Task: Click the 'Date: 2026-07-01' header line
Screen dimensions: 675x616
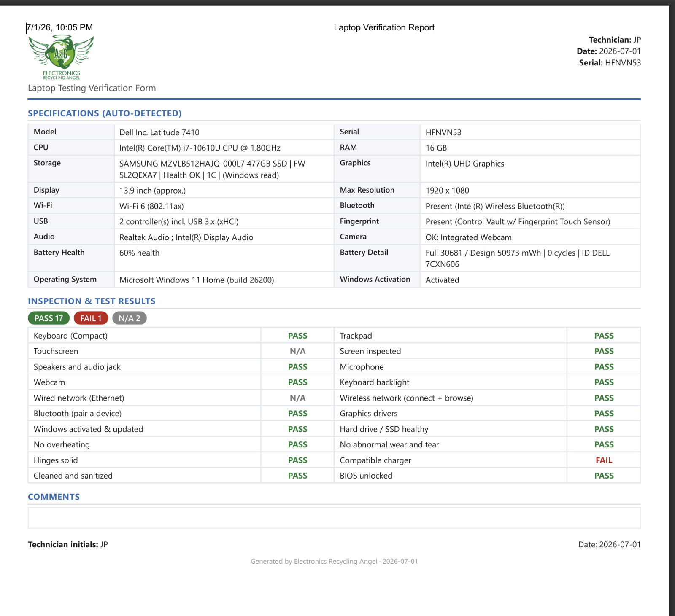Action: tap(609, 51)
